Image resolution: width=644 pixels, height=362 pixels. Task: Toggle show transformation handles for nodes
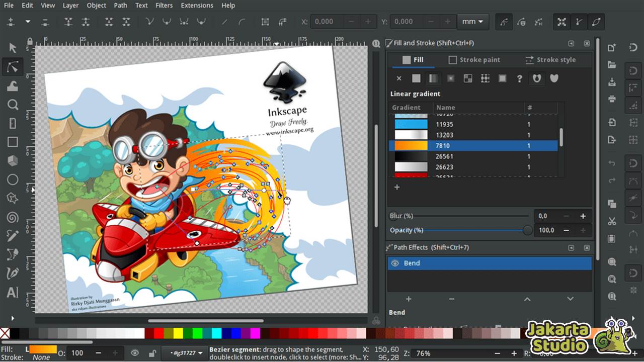pyautogui.click(x=562, y=22)
